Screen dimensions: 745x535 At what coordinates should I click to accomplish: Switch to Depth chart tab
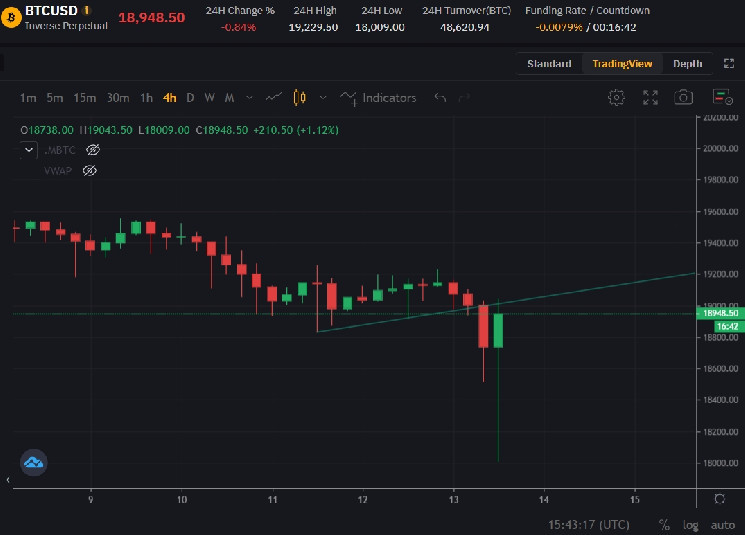point(687,64)
